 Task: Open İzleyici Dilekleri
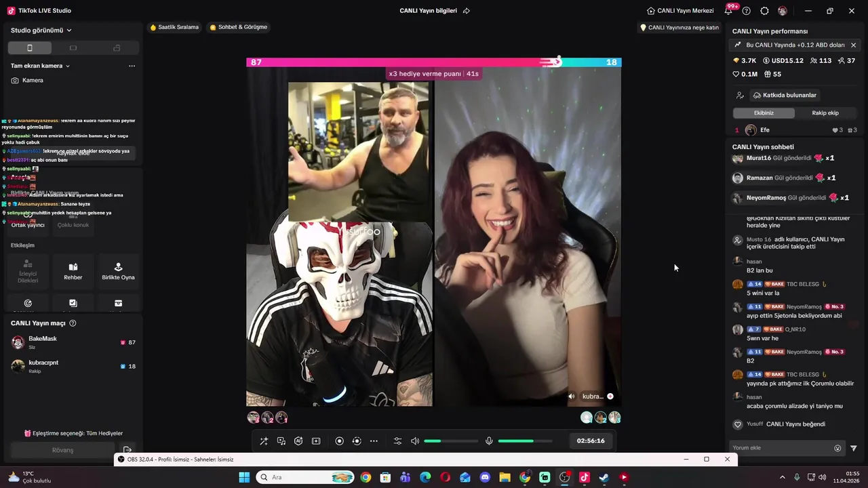pyautogui.click(x=28, y=271)
